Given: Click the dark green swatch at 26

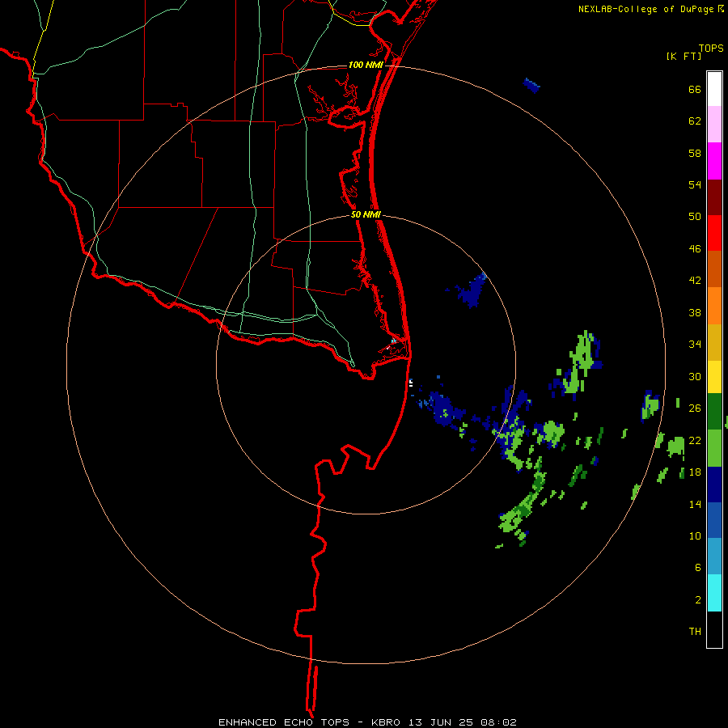Looking at the screenshot, I should 714,412.
